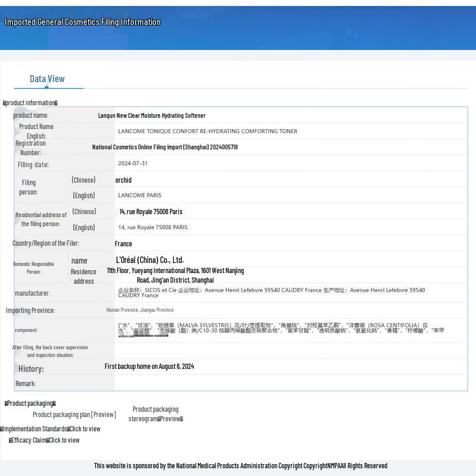This screenshot has width=476, height=476.
Task: Open the Product packaging plan Preview link
Action: (74, 415)
